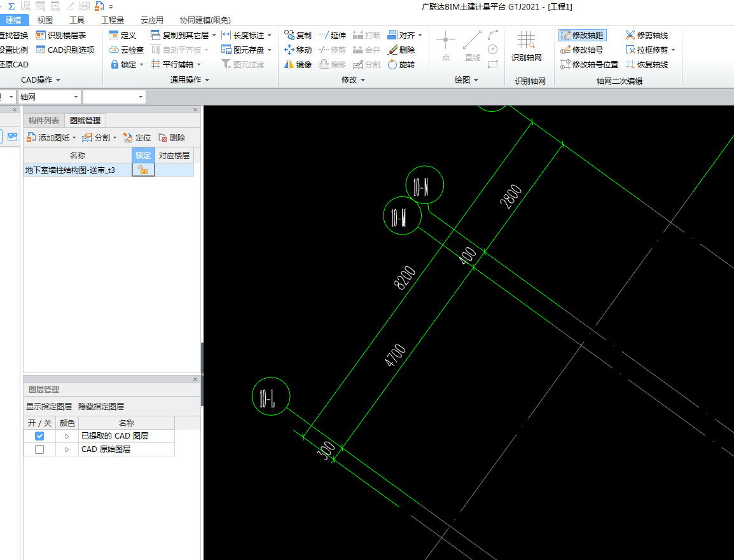
Task: Click the 锁定 lock tool
Action: pyautogui.click(x=124, y=65)
